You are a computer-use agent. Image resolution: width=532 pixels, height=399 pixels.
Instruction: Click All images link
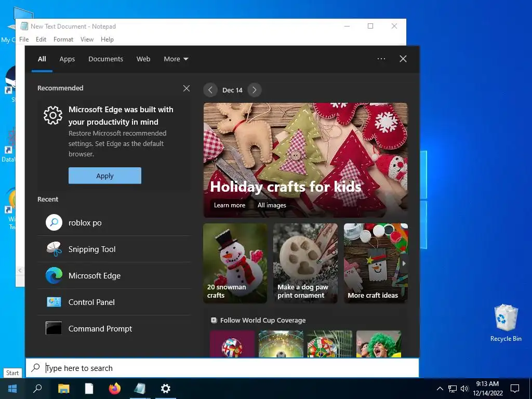[272, 205]
